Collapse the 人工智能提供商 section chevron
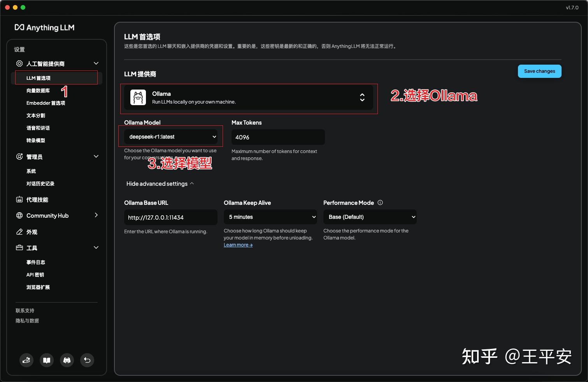This screenshot has height=382, width=588. point(96,63)
